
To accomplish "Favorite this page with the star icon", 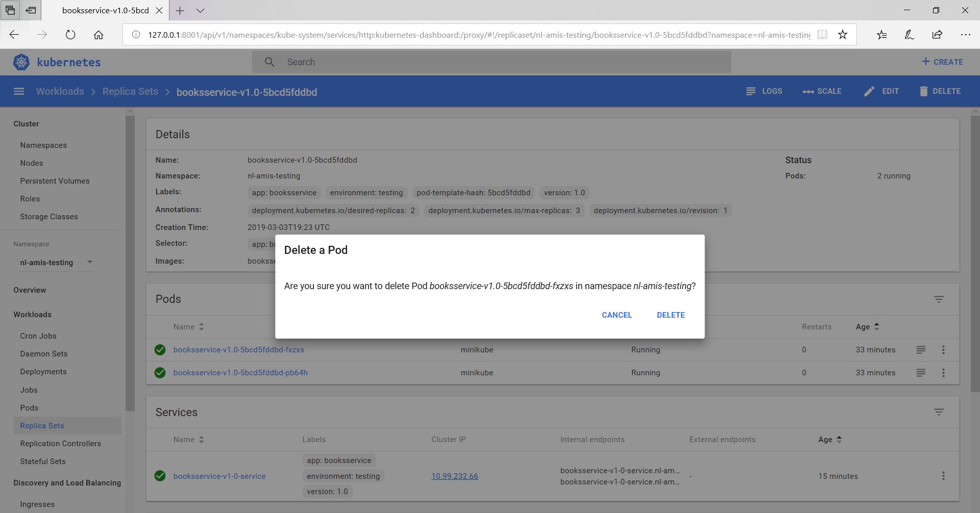I will tap(842, 35).
